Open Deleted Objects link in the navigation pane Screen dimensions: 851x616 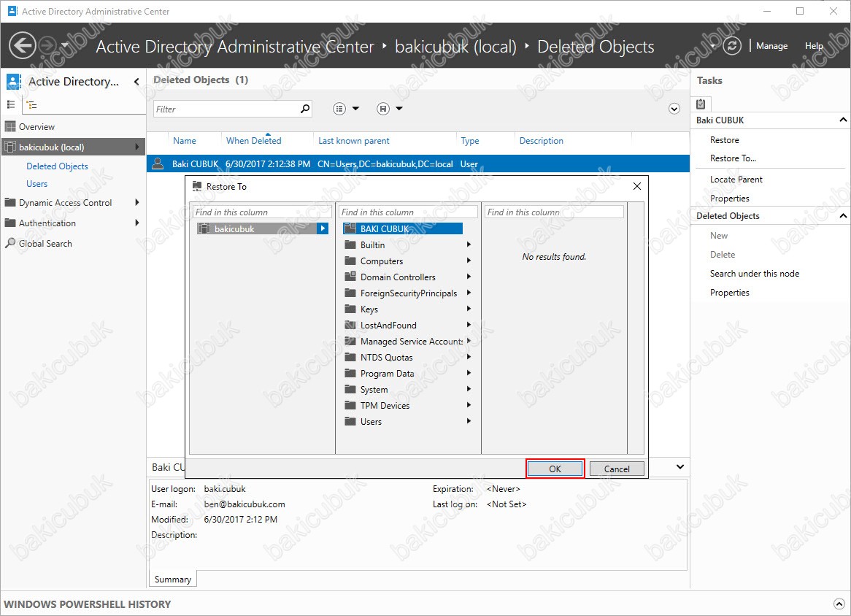point(57,166)
